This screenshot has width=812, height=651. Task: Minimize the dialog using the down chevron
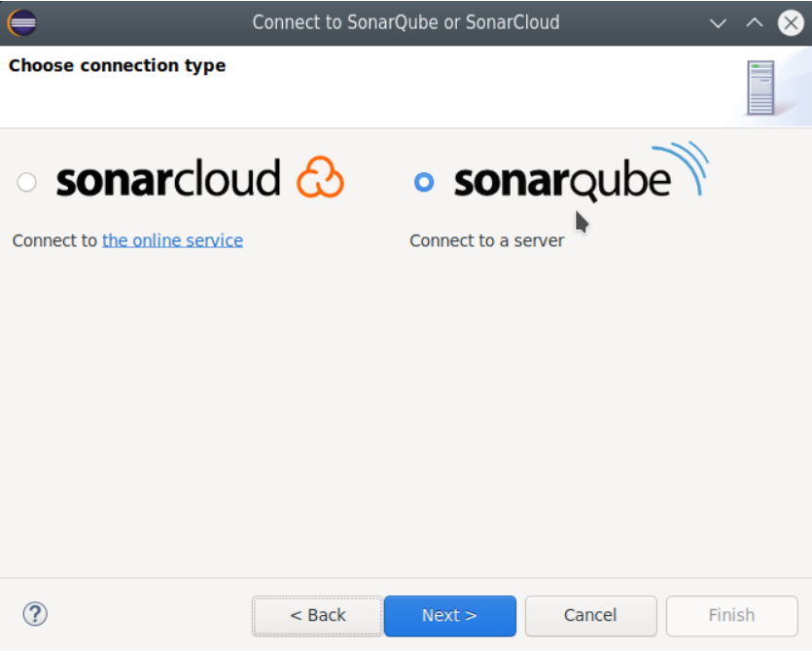click(x=719, y=22)
